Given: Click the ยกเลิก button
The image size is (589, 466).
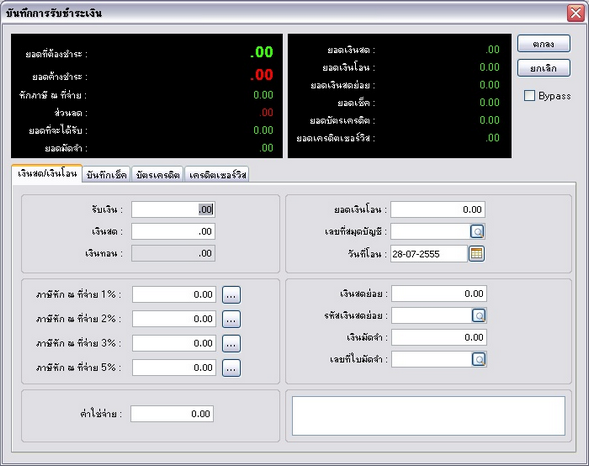Looking at the screenshot, I should [x=544, y=68].
